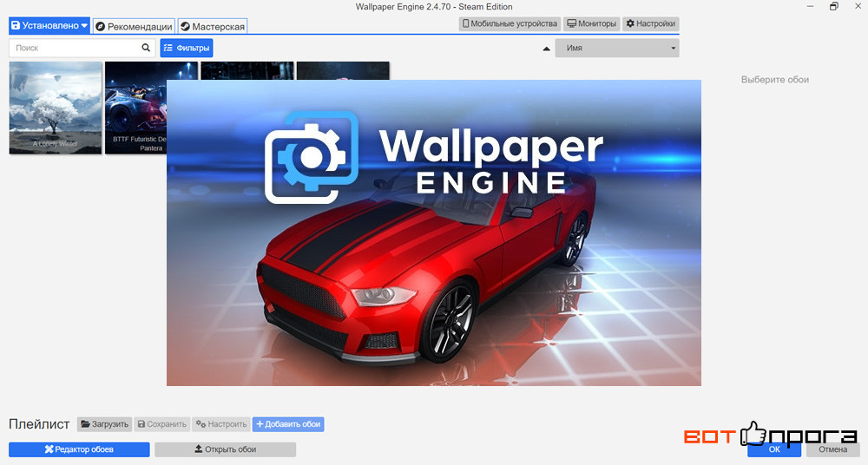This screenshot has width=868, height=465.
Task: Open the Установлено tab
Action: (x=49, y=25)
